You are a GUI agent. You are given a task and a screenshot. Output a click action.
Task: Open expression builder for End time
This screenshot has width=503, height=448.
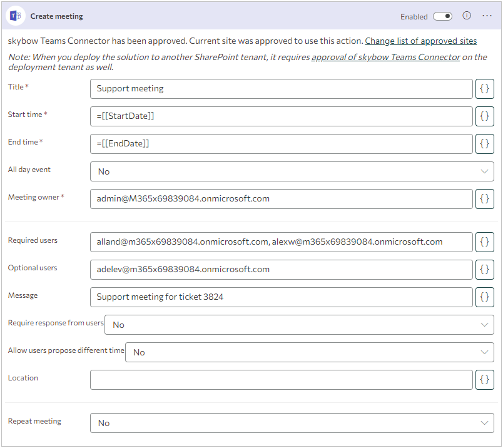pyautogui.click(x=484, y=144)
